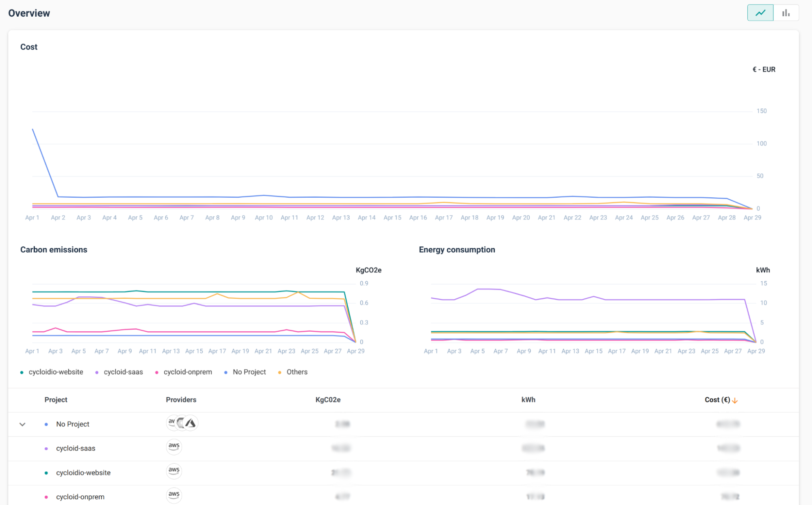The width and height of the screenshot is (812, 505).
Task: Click the Project column header
Action: click(56, 400)
